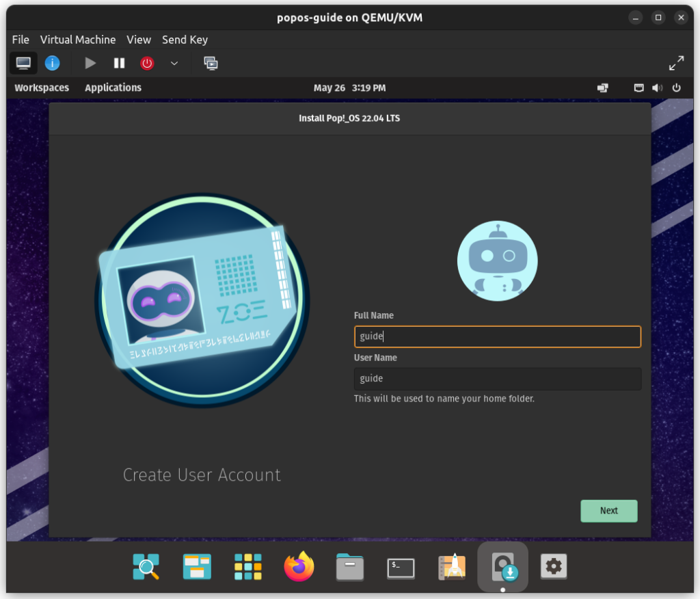Image resolution: width=700 pixels, height=599 pixels.
Task: Power on the virtual machine
Action: click(90, 63)
